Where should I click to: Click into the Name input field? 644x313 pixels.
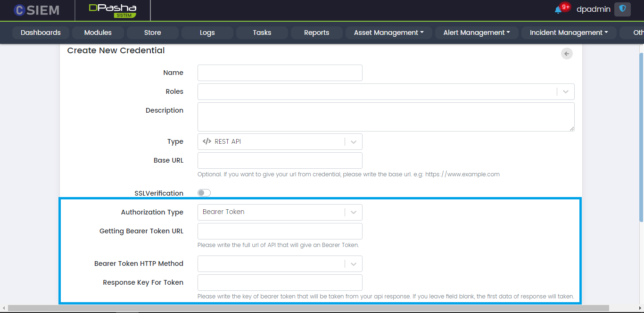[x=280, y=73]
